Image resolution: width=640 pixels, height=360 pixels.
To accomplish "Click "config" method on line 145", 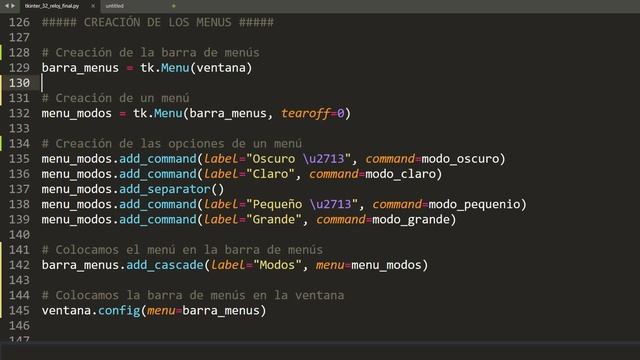I will 119,311.
